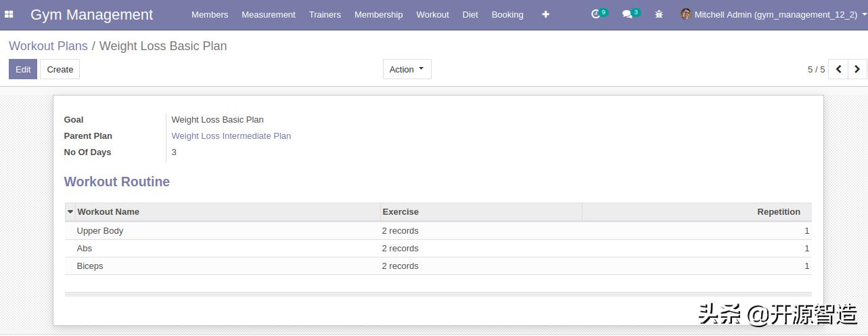Go back to Workout Plans breadcrumb

coord(48,46)
